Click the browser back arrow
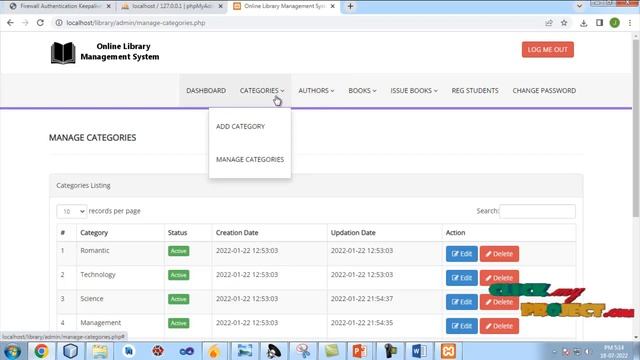Viewport: 640px width, 360px height. 10,23
